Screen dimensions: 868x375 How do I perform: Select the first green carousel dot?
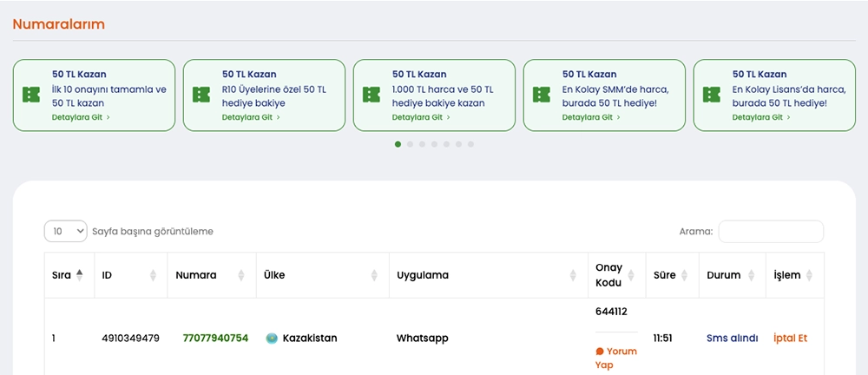tap(398, 144)
